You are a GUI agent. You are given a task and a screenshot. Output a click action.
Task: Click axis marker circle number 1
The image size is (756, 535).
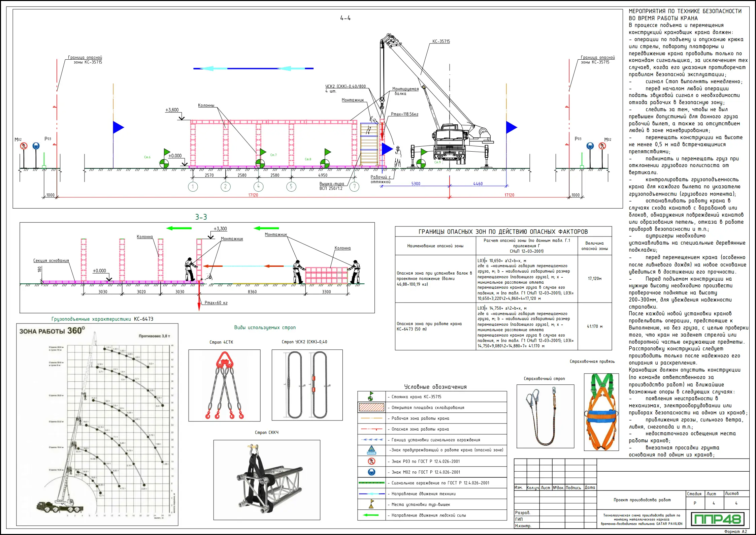click(x=193, y=186)
